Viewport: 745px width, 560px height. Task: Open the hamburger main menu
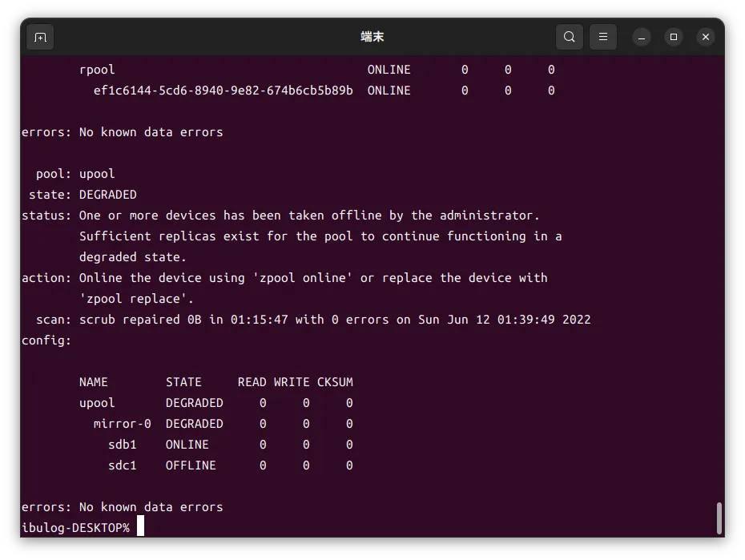tap(603, 37)
